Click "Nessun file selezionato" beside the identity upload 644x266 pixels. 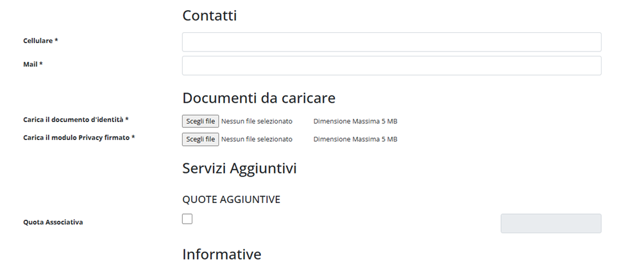pyautogui.click(x=257, y=121)
